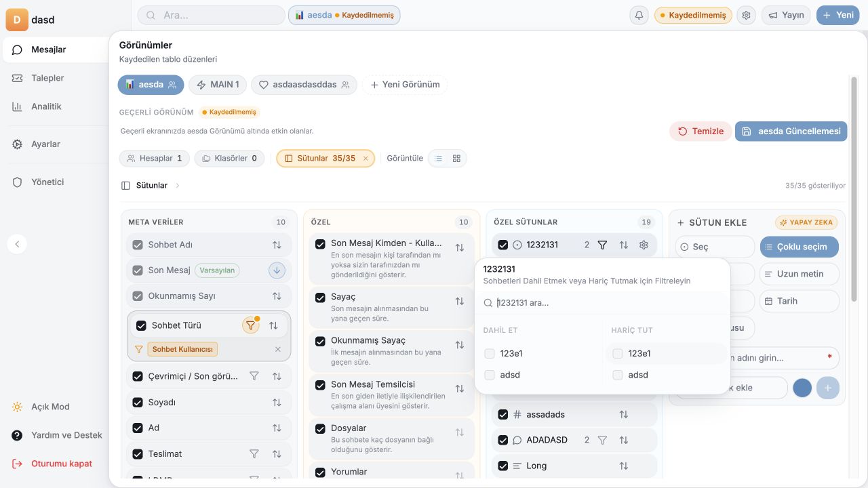Check 123e1 under Dahil Et

(490, 354)
